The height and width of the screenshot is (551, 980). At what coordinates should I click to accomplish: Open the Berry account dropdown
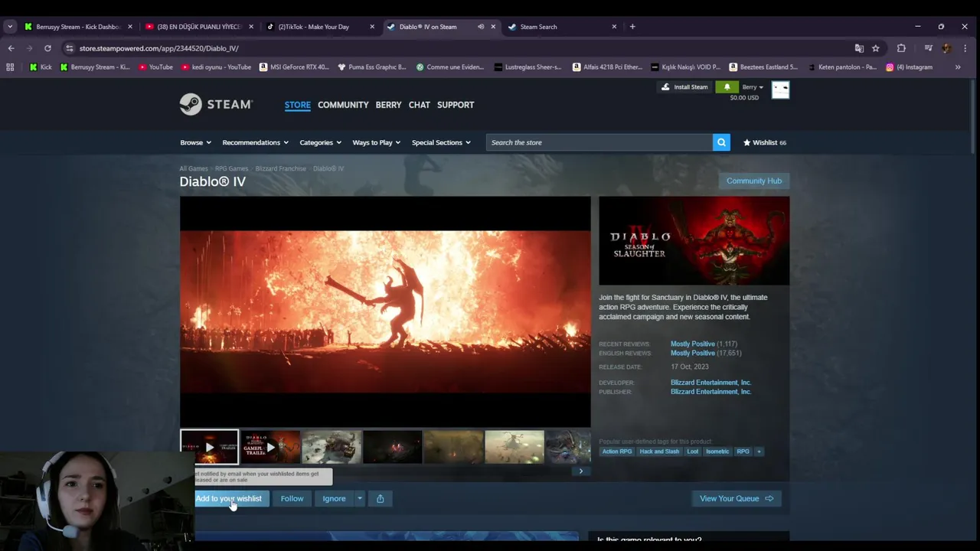tap(753, 87)
